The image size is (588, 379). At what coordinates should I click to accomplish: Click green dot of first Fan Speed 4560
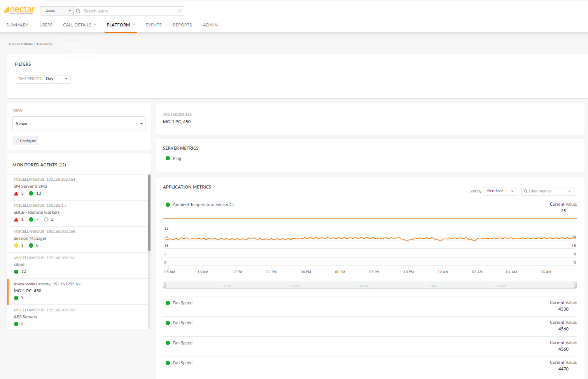point(168,323)
